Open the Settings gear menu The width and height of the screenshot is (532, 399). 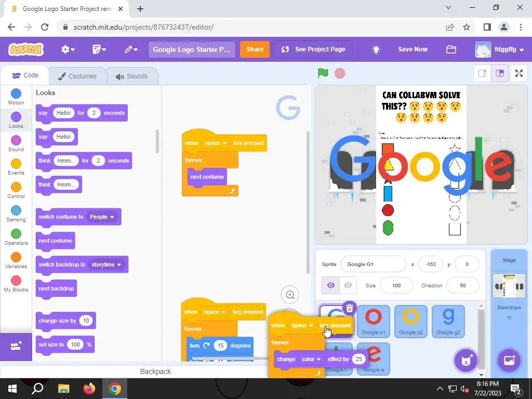(x=68, y=49)
